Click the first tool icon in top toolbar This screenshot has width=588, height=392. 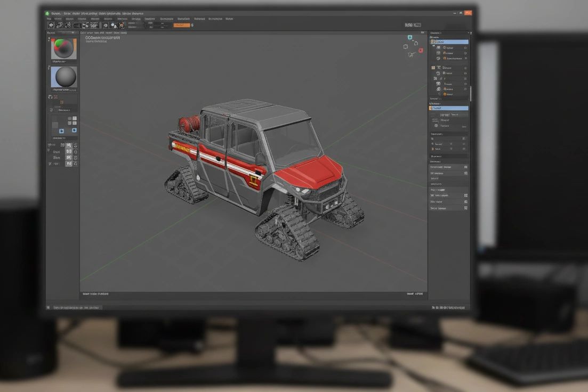coord(50,25)
